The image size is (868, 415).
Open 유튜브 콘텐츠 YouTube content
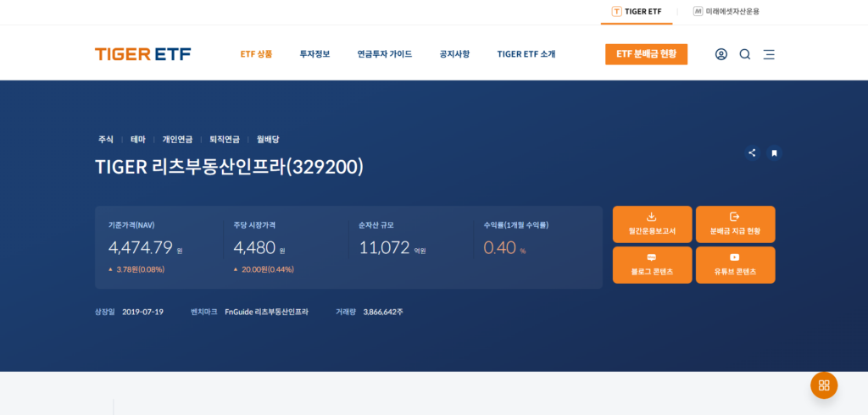click(x=735, y=265)
